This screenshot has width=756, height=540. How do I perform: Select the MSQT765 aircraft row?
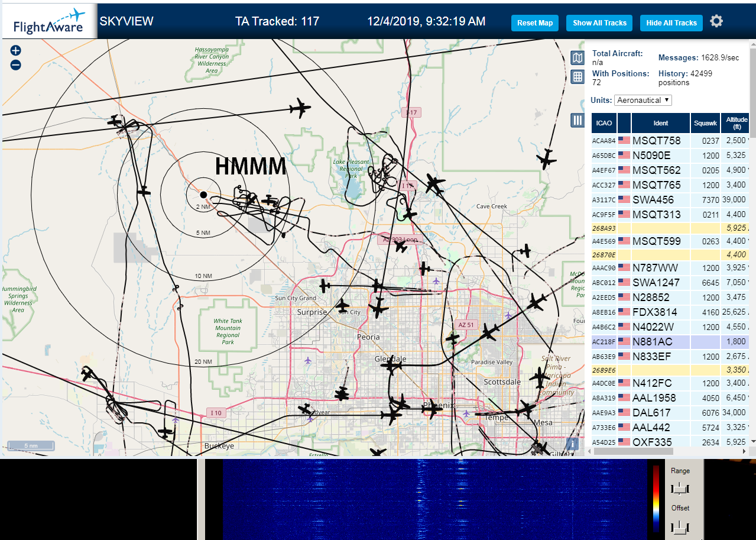pos(670,185)
